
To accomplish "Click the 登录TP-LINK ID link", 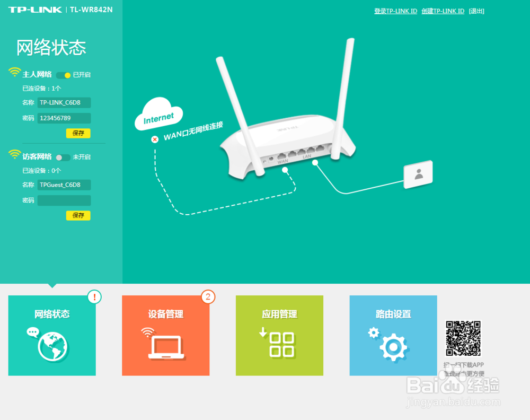I will click(x=395, y=11).
